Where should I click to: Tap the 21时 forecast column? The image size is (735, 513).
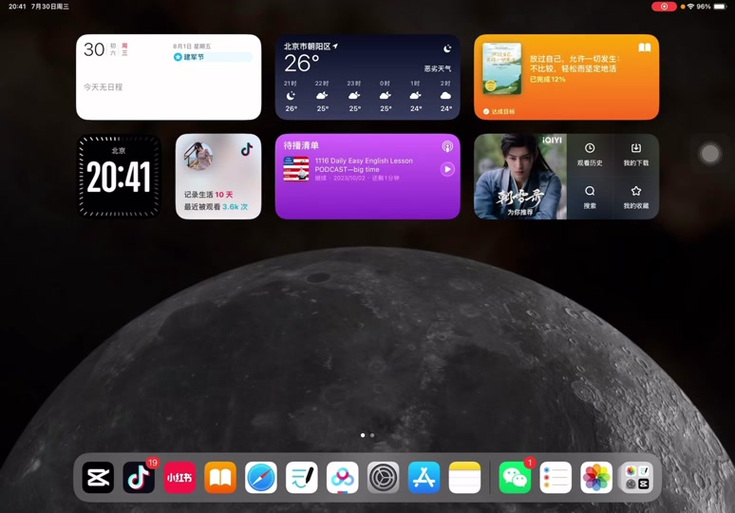[x=291, y=96]
